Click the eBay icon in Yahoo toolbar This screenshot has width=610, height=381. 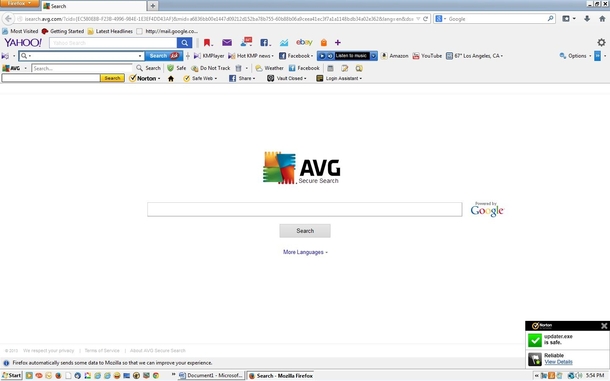304,42
